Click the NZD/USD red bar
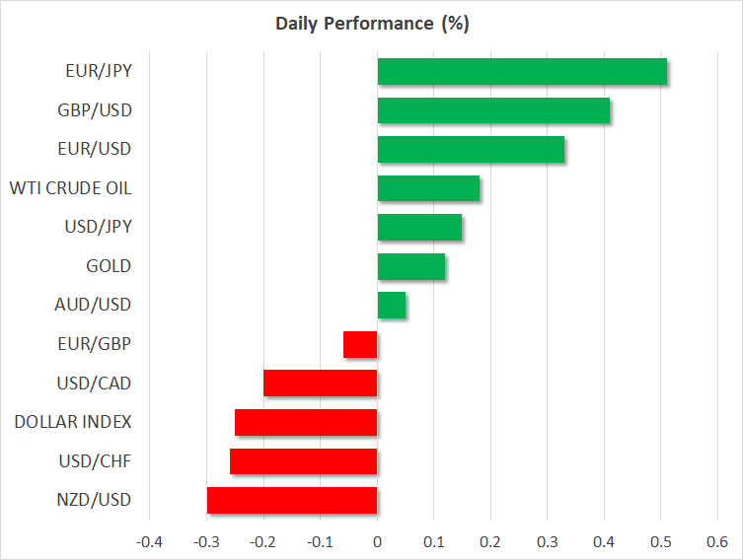This screenshot has height=560, width=743. pyautogui.click(x=292, y=500)
